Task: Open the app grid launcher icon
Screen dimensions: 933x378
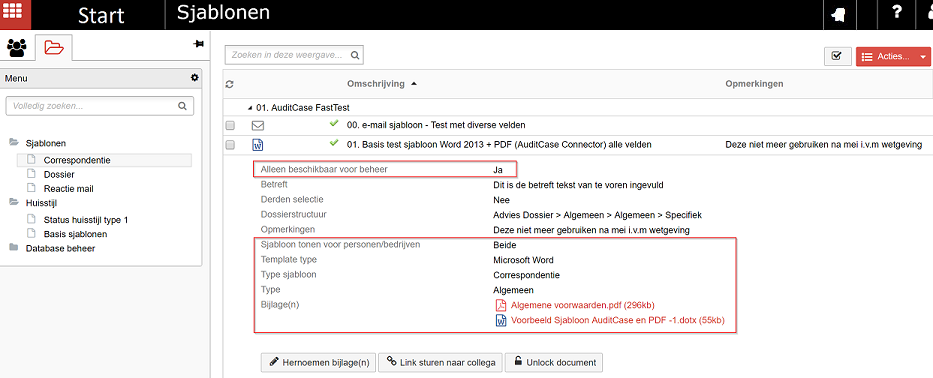Action: 15,13
